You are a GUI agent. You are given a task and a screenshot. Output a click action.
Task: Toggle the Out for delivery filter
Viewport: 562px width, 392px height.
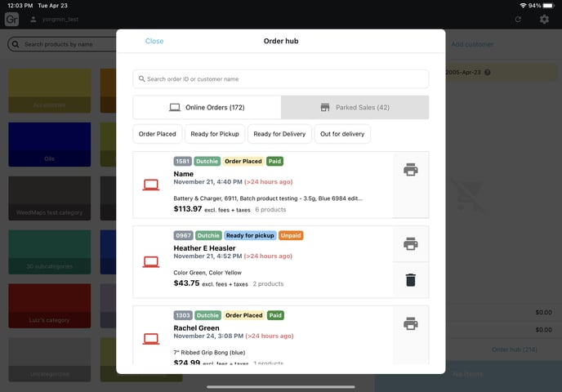(x=342, y=134)
